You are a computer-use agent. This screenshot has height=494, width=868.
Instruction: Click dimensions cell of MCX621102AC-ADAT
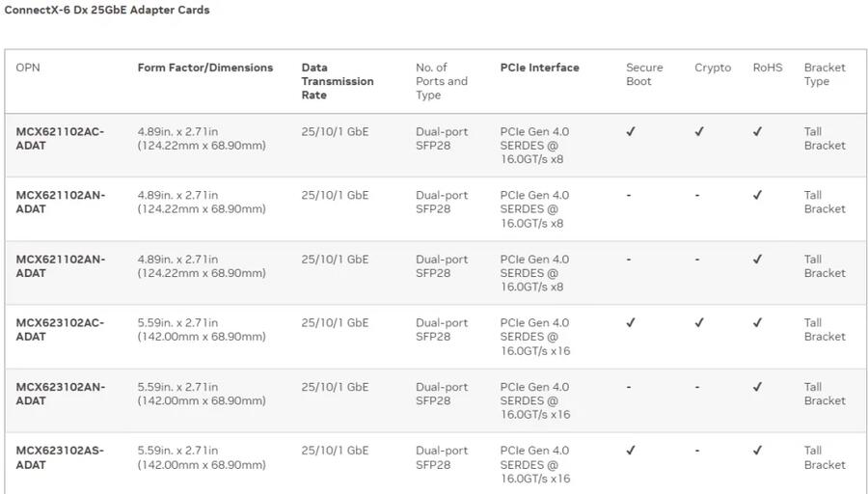202,138
